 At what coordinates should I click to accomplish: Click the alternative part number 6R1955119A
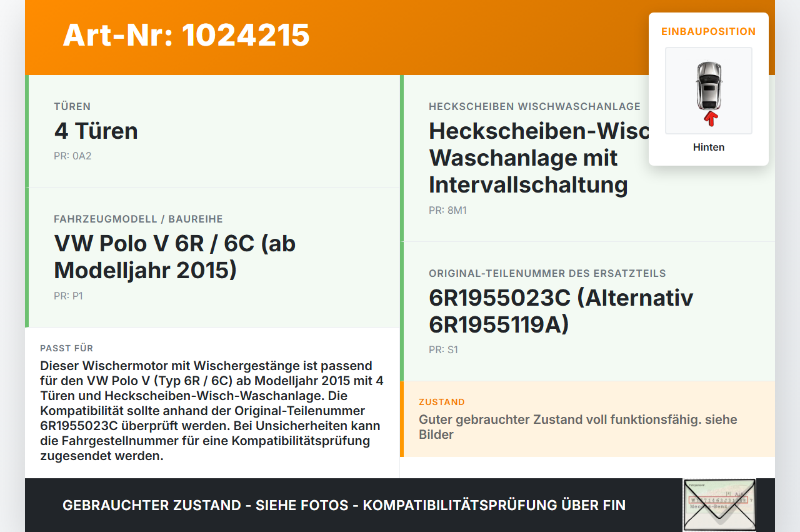[494, 325]
